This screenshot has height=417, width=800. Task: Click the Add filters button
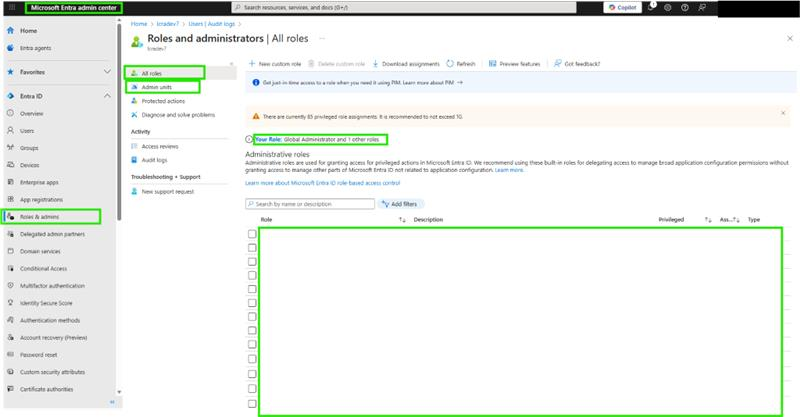click(400, 204)
